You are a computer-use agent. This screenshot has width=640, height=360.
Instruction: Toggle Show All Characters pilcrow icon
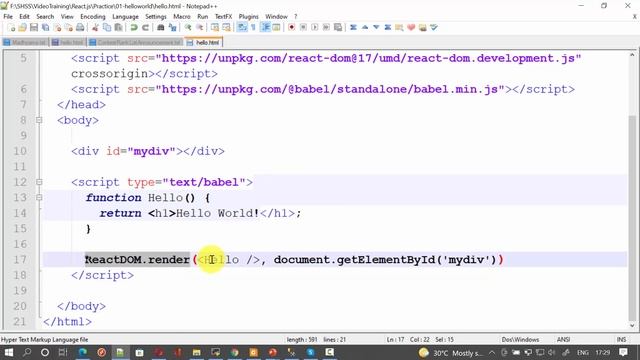(253, 28)
